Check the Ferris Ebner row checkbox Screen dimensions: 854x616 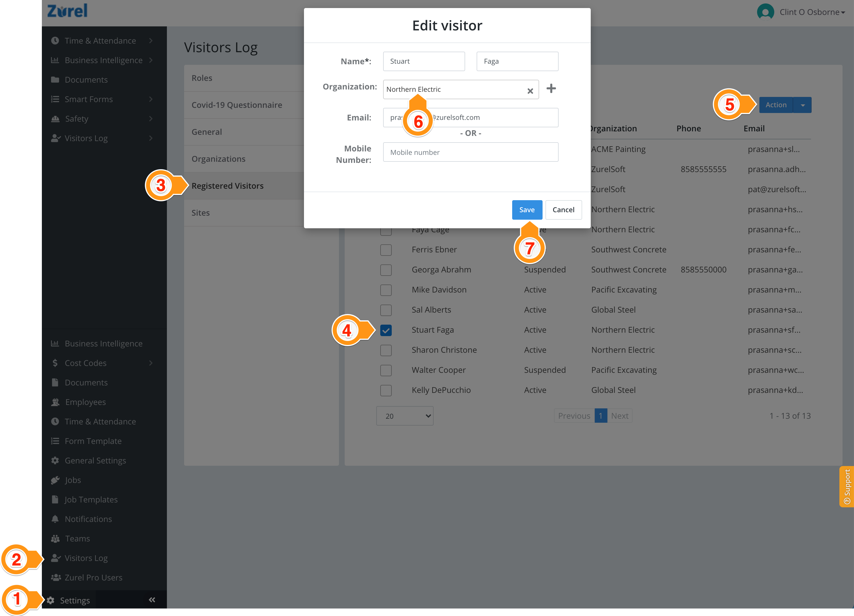[x=386, y=250]
